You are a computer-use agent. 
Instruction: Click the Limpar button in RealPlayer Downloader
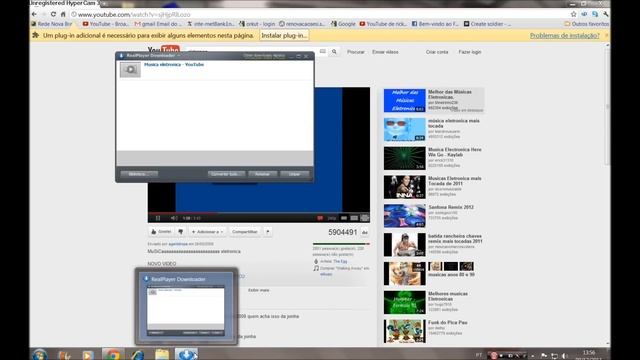294,174
